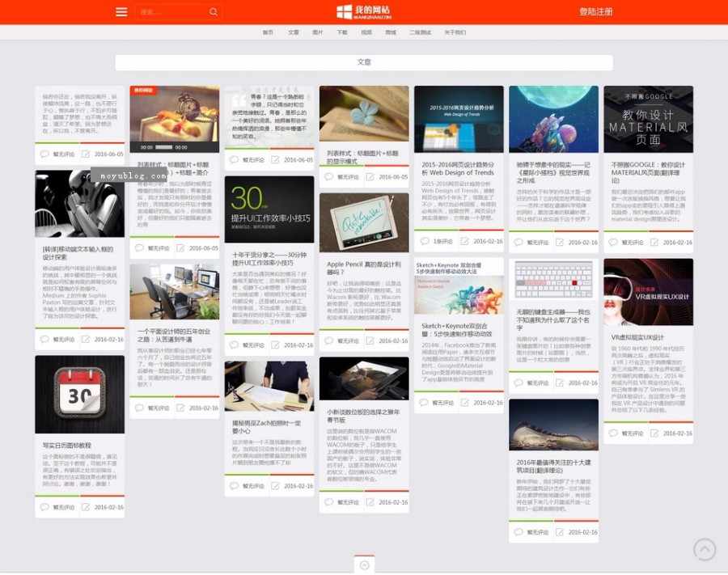Open the 下载 navigation item
Image resolution: width=728 pixels, height=575 pixels.
(342, 32)
